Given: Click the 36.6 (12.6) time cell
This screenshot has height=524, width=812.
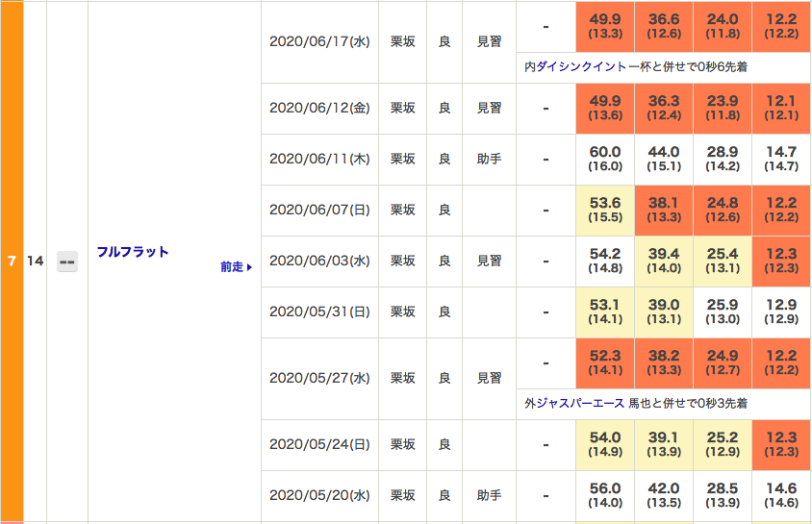Looking at the screenshot, I should (664, 26).
